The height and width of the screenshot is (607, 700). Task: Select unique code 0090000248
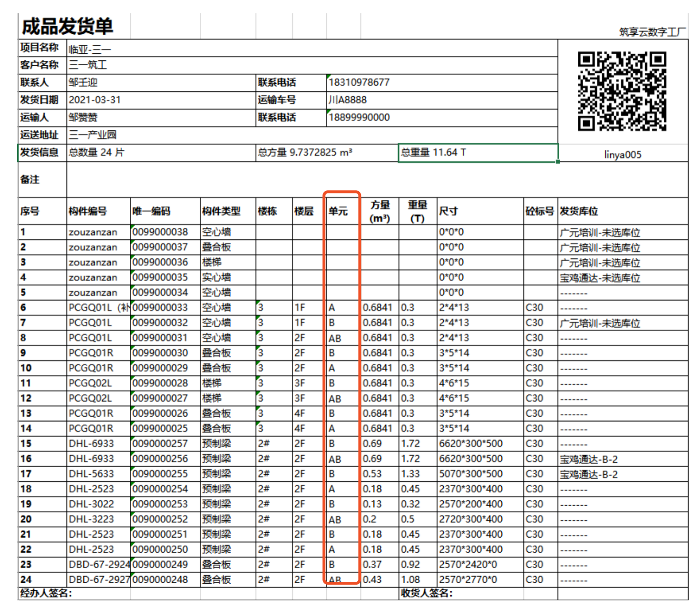tap(160, 579)
